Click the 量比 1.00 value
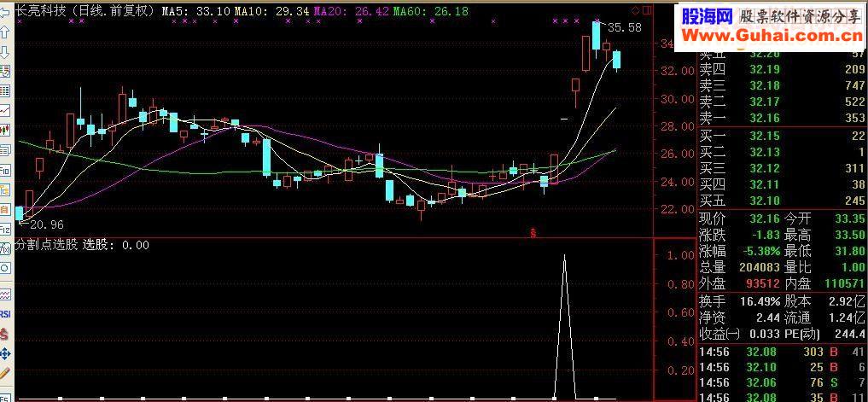Image resolution: width=868 pixels, height=402 pixels. (853, 267)
